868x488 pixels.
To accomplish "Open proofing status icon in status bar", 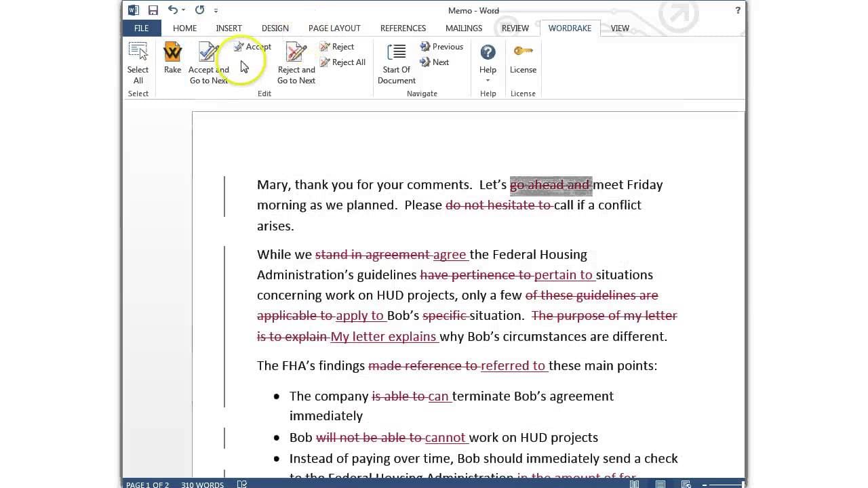I will [x=242, y=484].
